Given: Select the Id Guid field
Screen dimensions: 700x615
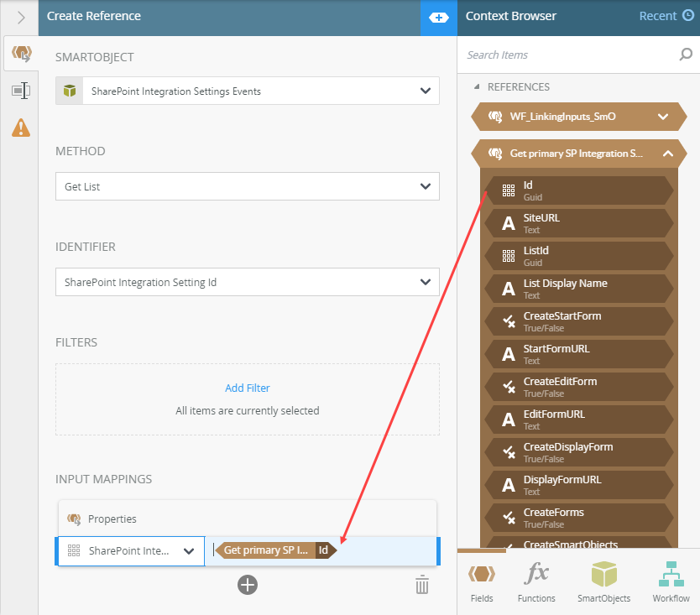Looking at the screenshot, I should click(579, 190).
